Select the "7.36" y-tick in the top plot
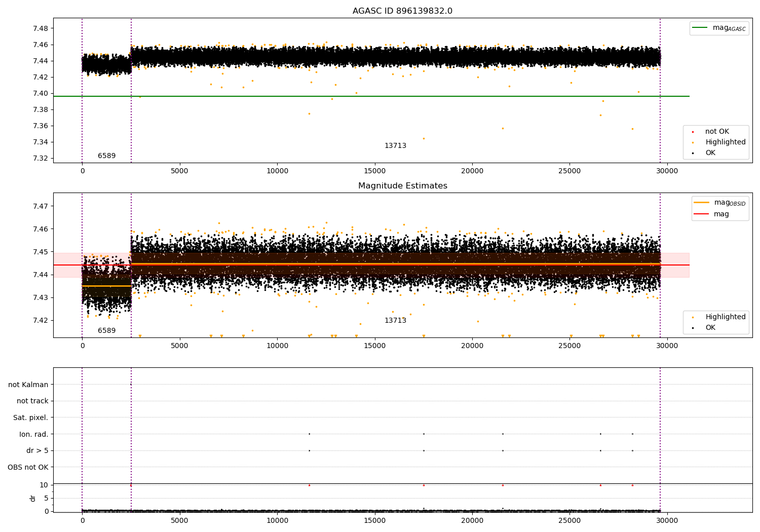760x532 pixels. 40,126
